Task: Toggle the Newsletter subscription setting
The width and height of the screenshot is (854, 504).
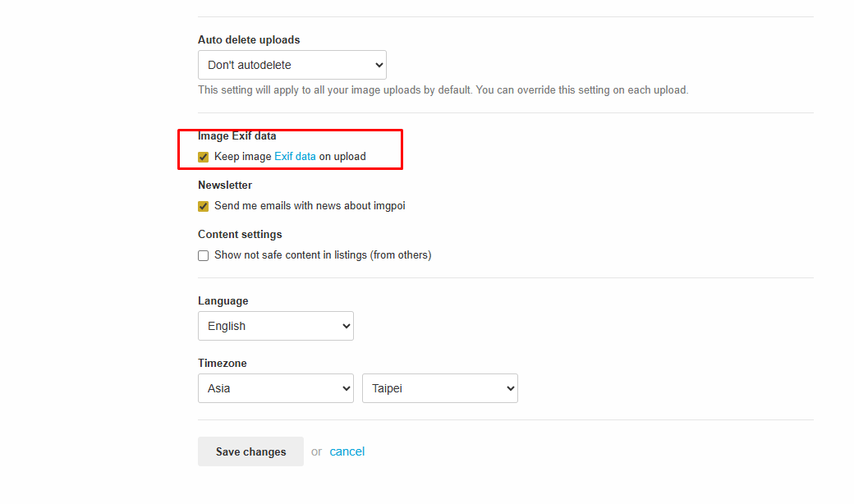Action: click(203, 206)
